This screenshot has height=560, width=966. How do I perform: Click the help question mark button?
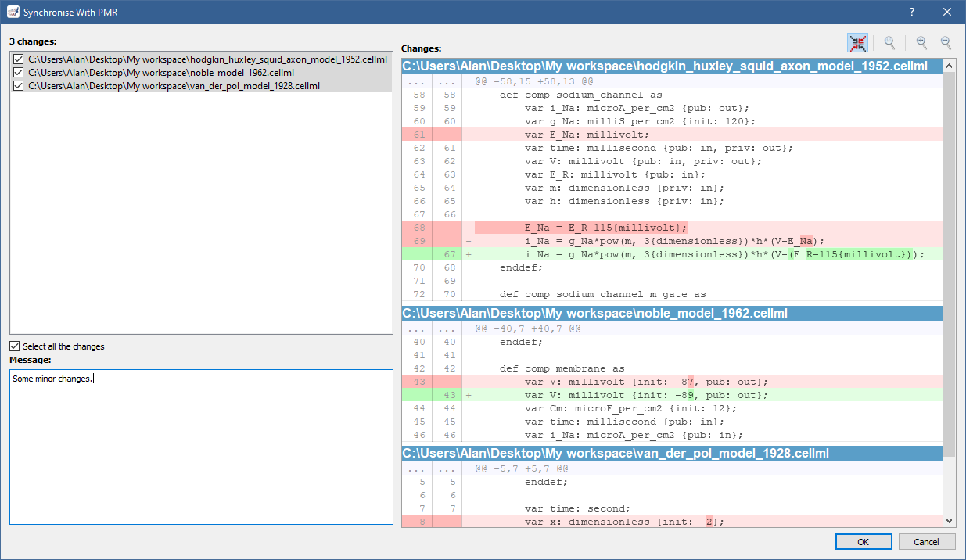pos(912,12)
